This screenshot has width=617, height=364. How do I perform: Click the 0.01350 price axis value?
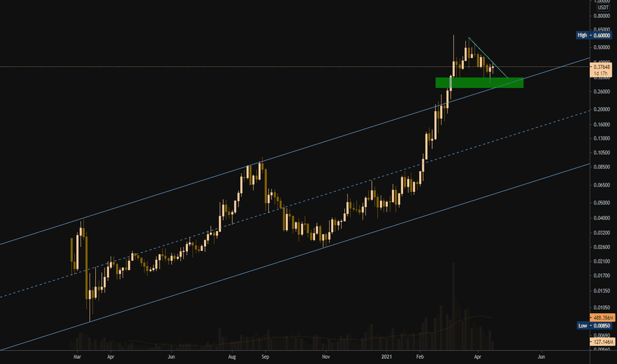602,291
